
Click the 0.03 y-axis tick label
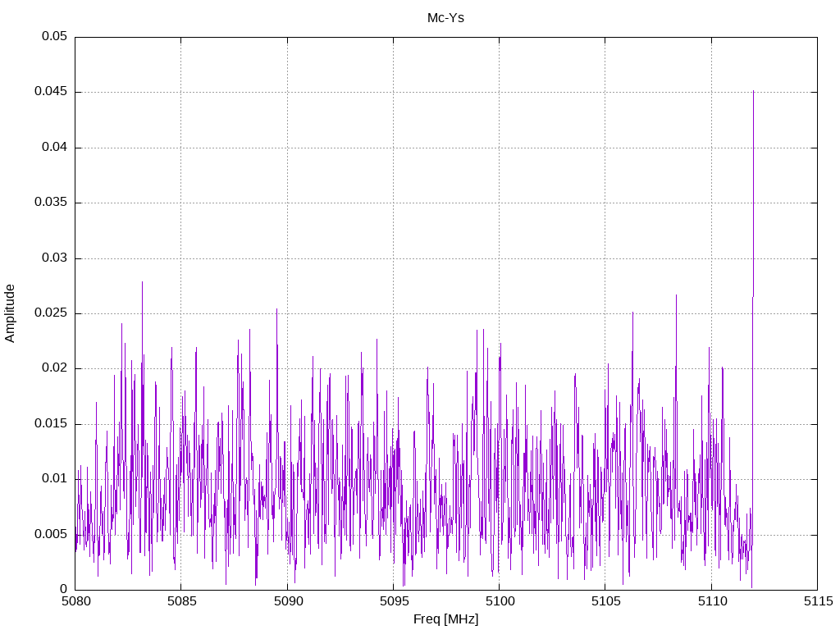(x=54, y=258)
